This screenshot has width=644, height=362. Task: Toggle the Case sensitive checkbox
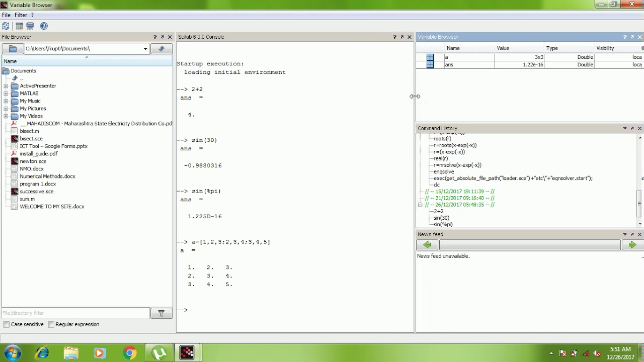[x=7, y=325]
